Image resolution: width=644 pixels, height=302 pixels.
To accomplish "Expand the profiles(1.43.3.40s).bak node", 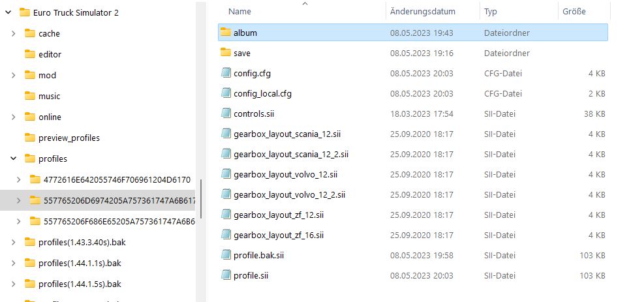I will pyautogui.click(x=14, y=242).
